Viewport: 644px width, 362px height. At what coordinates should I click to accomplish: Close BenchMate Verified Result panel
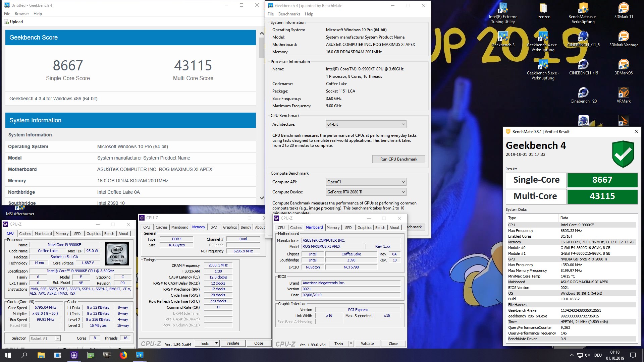636,131
